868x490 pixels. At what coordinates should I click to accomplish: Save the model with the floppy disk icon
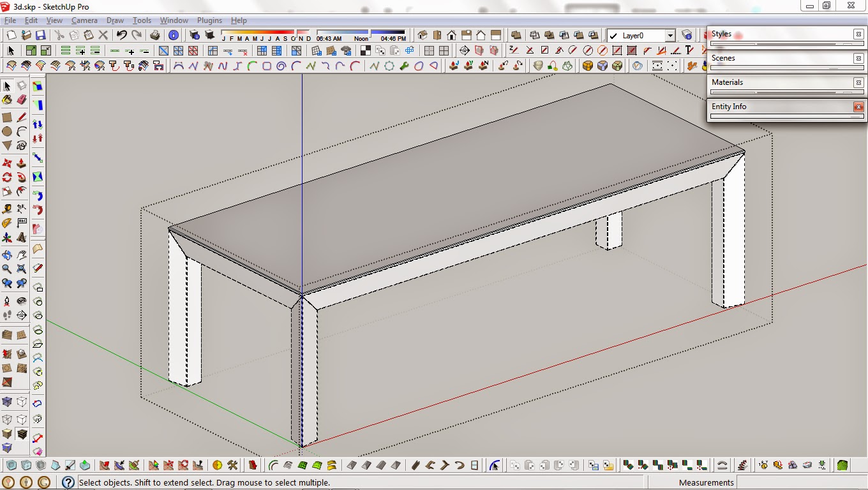coord(41,35)
